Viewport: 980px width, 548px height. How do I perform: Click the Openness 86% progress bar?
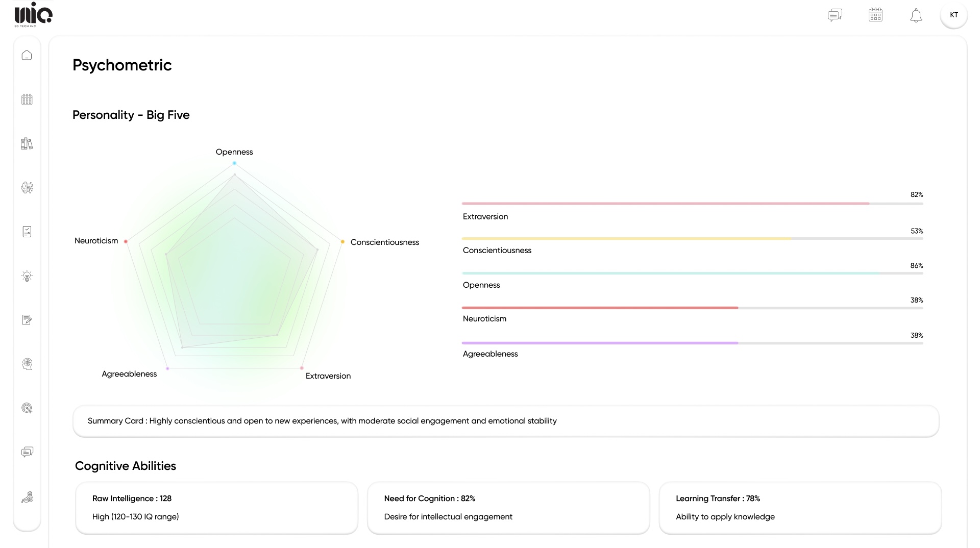693,273
